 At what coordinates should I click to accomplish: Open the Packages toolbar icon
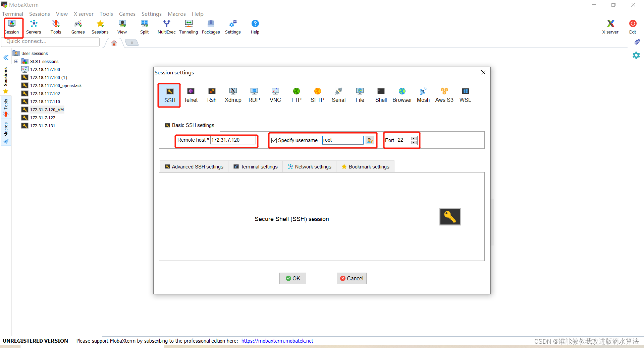click(211, 27)
